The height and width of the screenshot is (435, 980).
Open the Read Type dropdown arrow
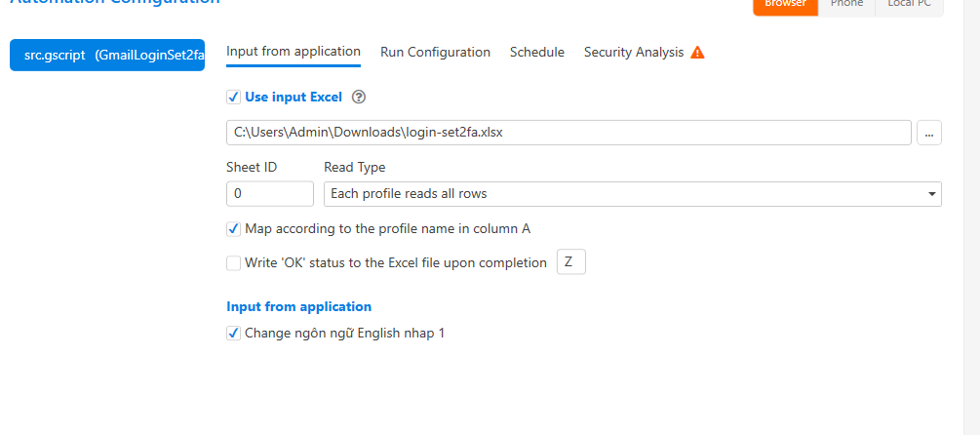[x=932, y=194]
